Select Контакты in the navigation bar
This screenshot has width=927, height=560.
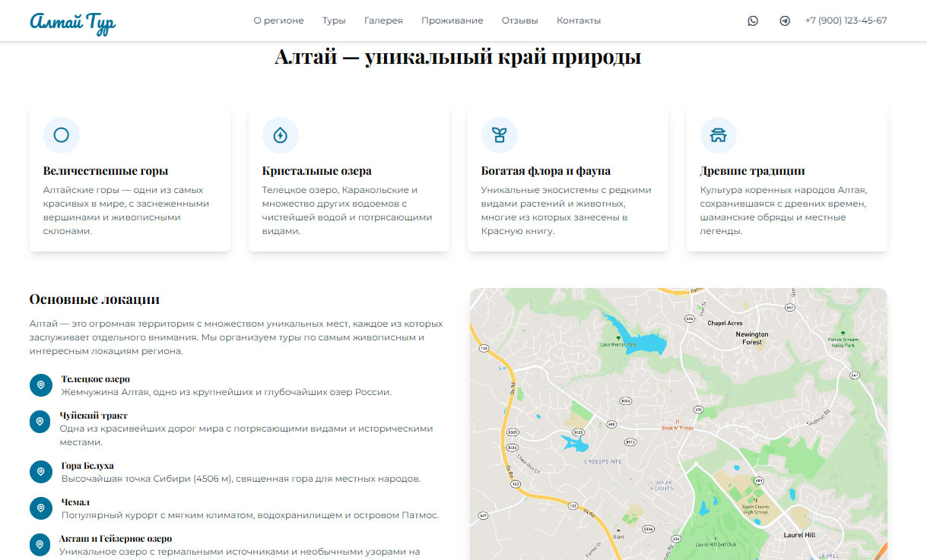pyautogui.click(x=579, y=21)
